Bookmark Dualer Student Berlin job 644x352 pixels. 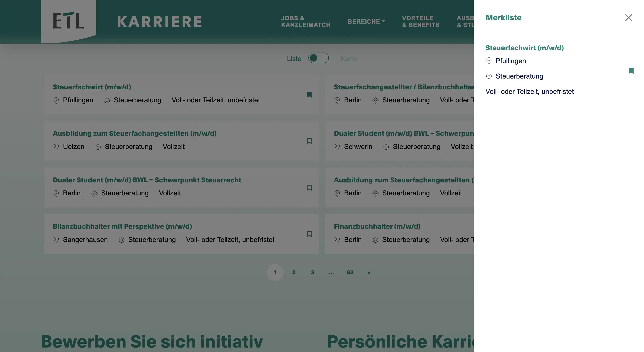pyautogui.click(x=309, y=188)
